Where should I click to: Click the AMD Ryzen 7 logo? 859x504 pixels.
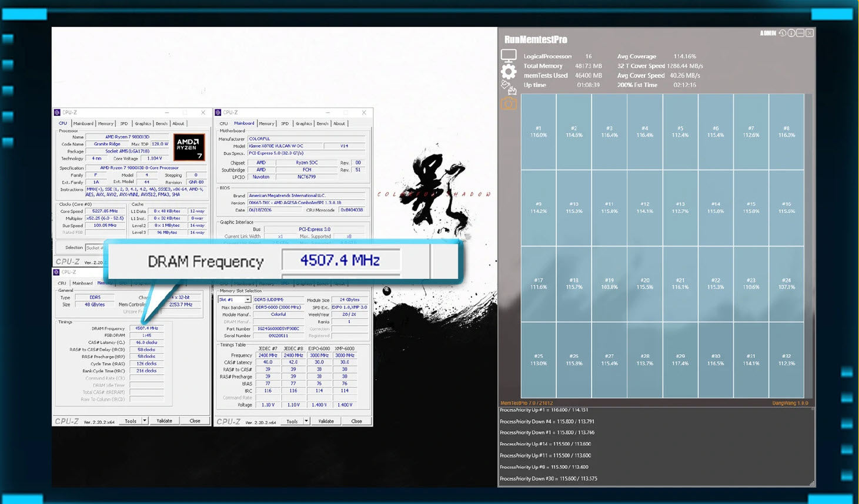(189, 147)
